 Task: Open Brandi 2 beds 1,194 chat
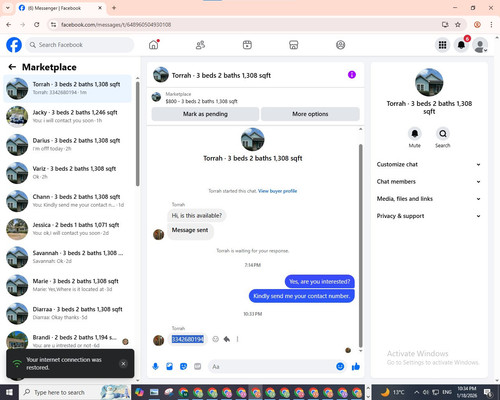click(x=68, y=341)
